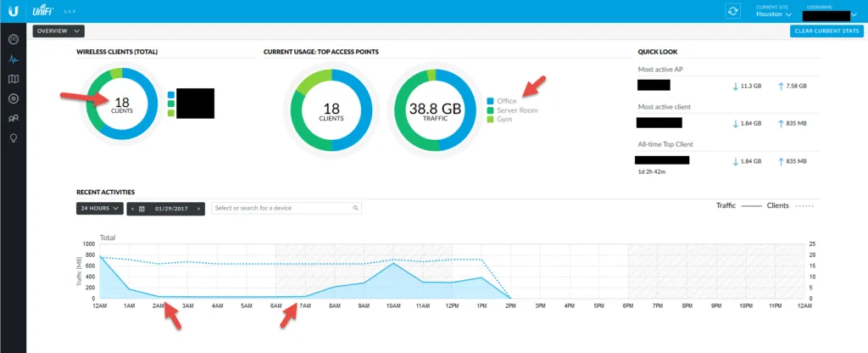Open the 24 Hours time range dropdown
The width and height of the screenshot is (868, 353).
click(99, 208)
